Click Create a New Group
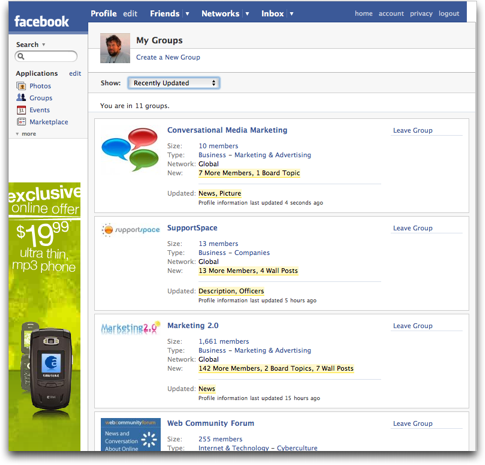This screenshot has width=485, height=465. [168, 57]
